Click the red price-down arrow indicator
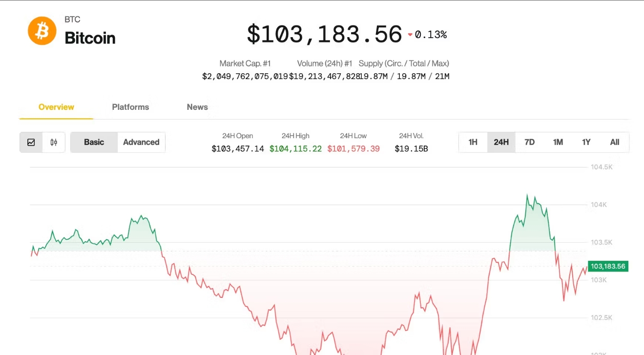This screenshot has width=644, height=355. point(410,35)
